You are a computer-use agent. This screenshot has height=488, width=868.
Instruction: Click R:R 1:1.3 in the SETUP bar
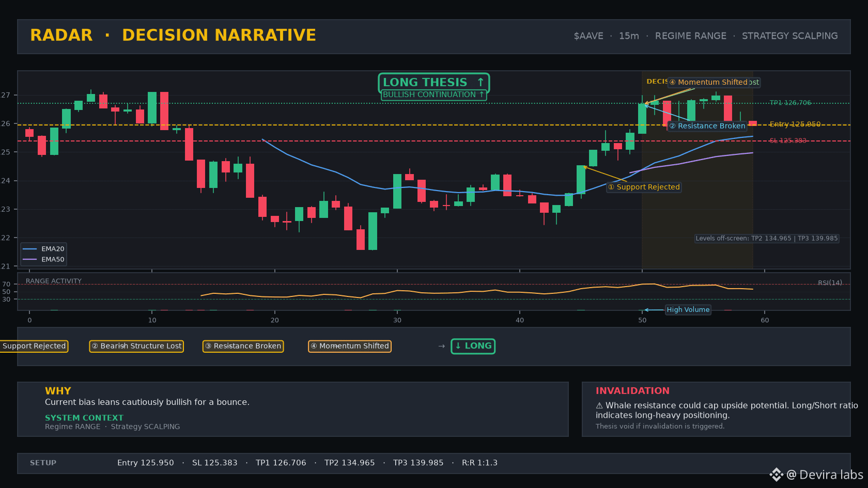479,463
